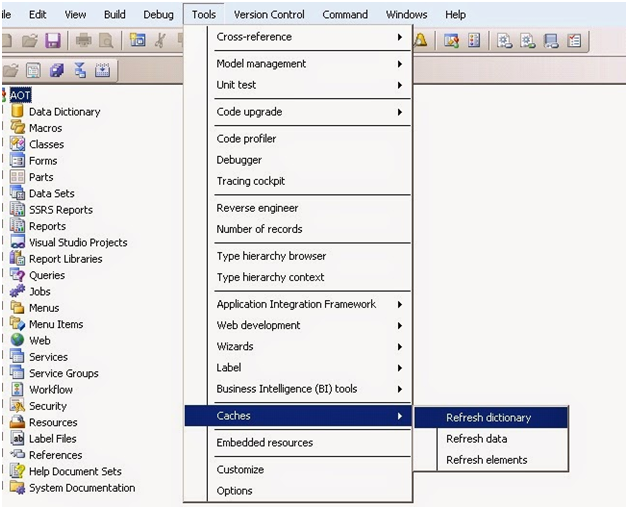Click the Open folder icon in top toolbar
This screenshot has height=509, width=628.
[30, 40]
